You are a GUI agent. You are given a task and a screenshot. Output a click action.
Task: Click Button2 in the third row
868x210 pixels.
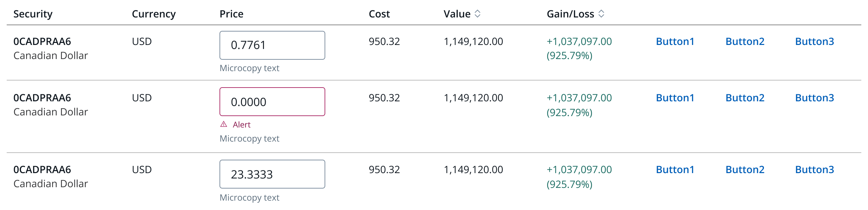point(745,169)
